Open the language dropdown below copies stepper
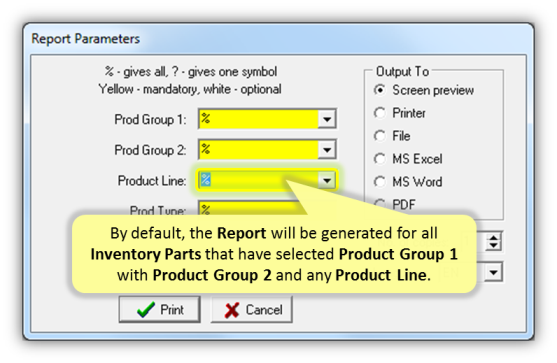 point(493,272)
